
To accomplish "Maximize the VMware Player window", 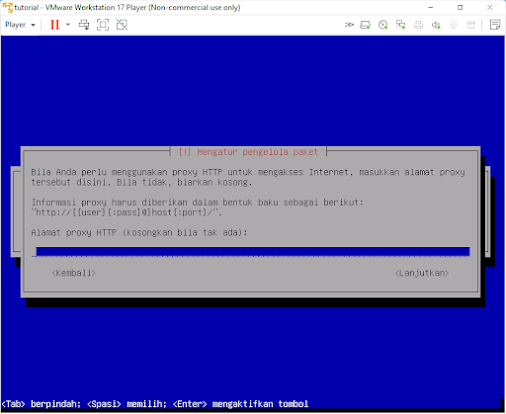I will point(460,7).
